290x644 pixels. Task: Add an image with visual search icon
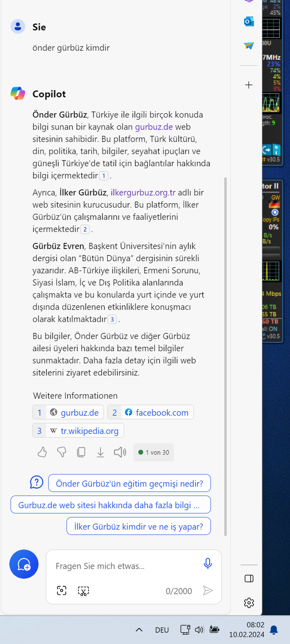(x=62, y=590)
